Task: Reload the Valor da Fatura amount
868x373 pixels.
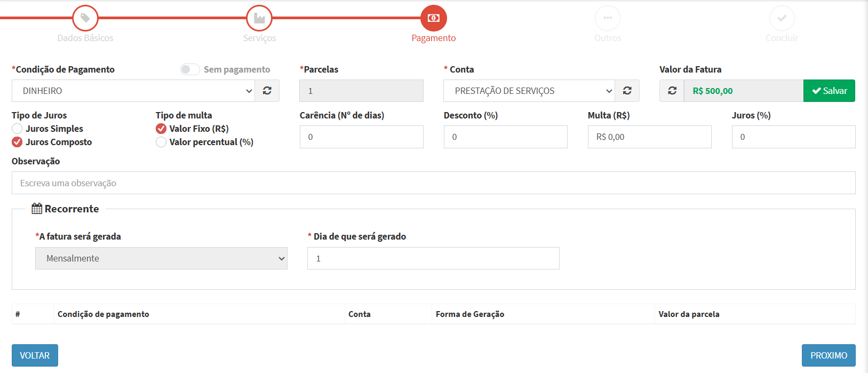Action: (x=672, y=91)
